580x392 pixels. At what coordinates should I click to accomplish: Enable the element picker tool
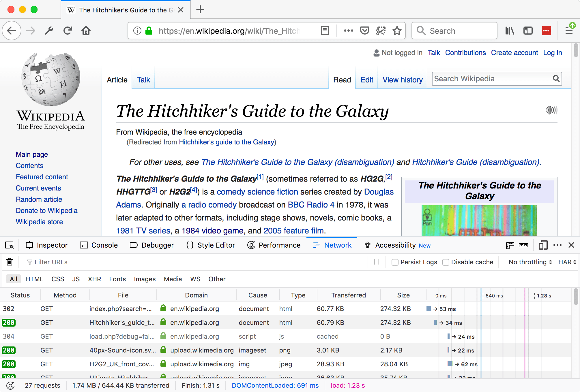point(10,245)
